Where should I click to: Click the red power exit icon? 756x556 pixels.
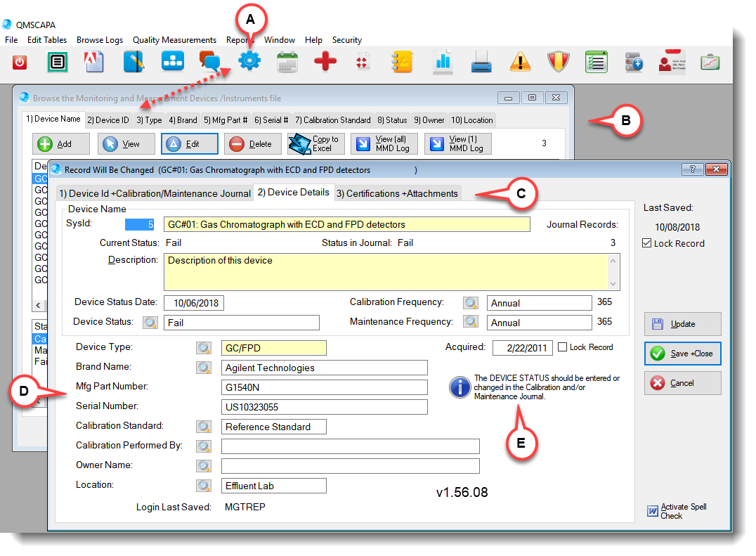pos(20,63)
